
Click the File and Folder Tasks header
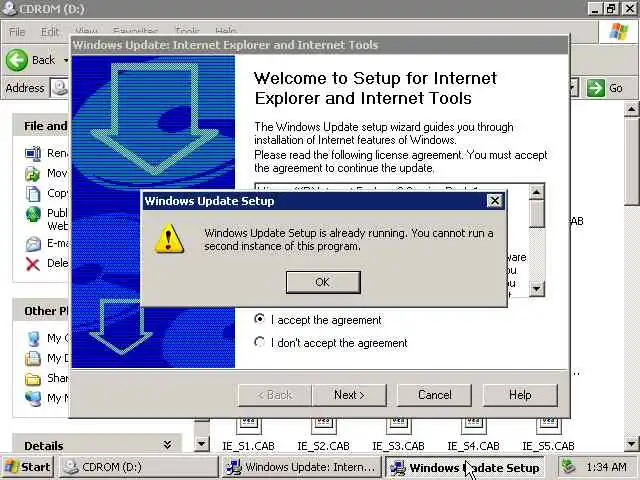click(x=41, y=126)
